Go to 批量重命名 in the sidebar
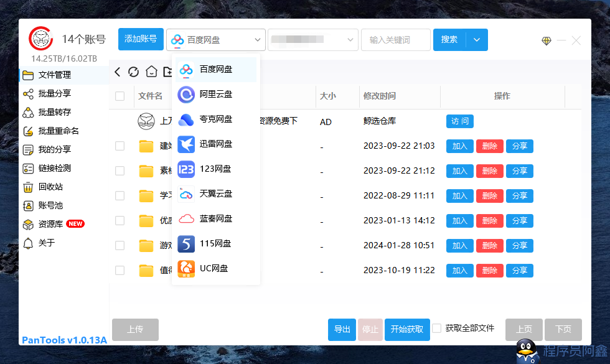The image size is (610, 364). (64, 131)
